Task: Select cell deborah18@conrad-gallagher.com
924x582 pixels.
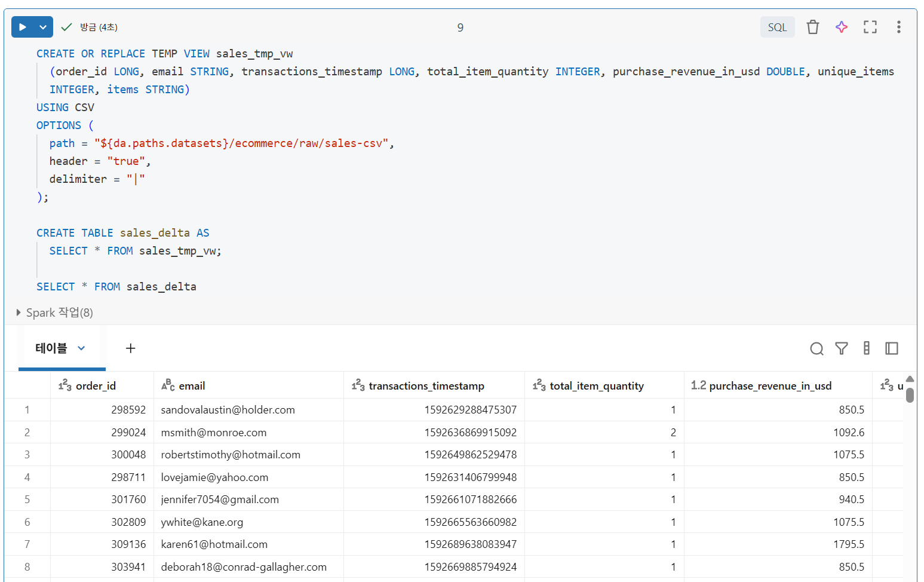Action: click(x=248, y=566)
